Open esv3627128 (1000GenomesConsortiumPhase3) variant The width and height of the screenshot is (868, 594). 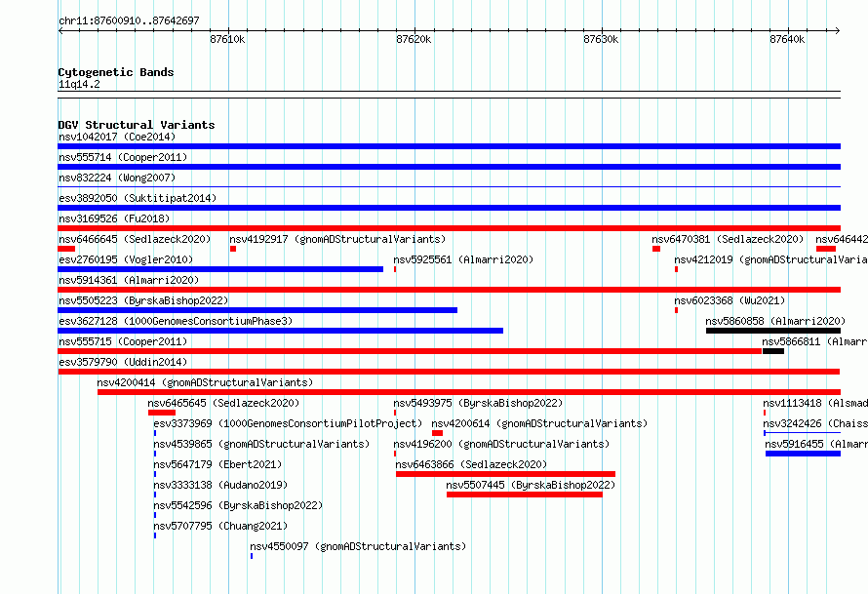176,321
